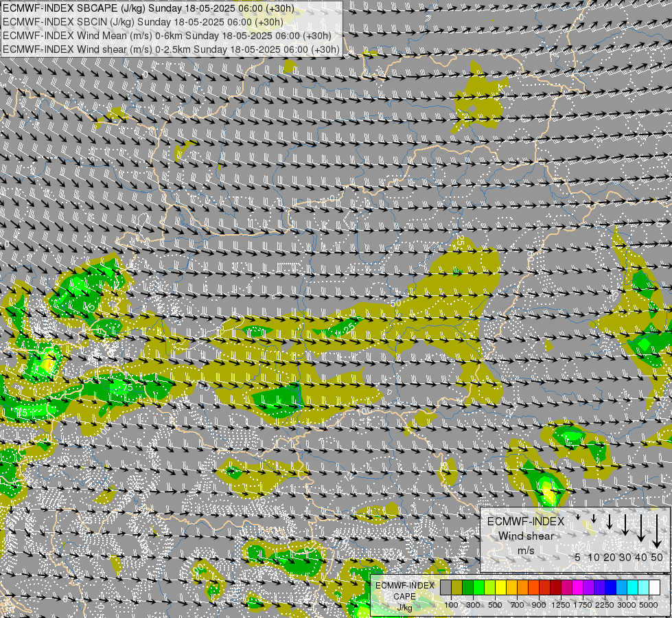
Task: Select the orange swatch right of 700 tick
Action: (x=522, y=588)
